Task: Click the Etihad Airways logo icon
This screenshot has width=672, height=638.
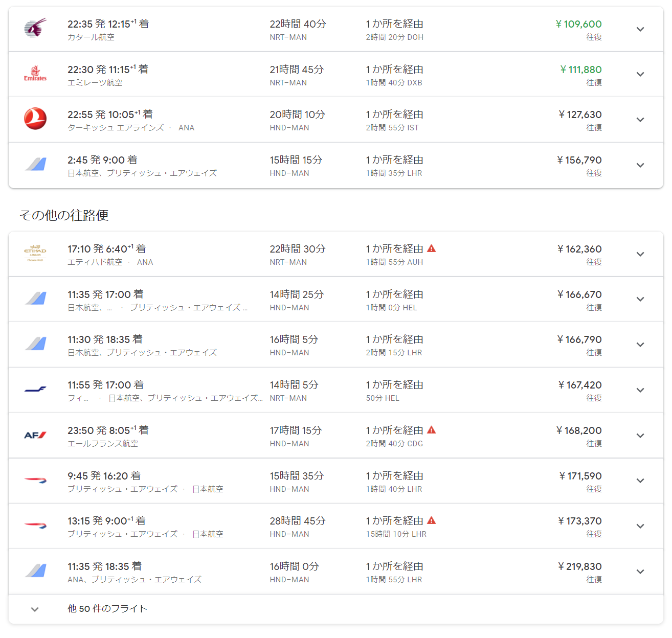Action: [x=35, y=254]
